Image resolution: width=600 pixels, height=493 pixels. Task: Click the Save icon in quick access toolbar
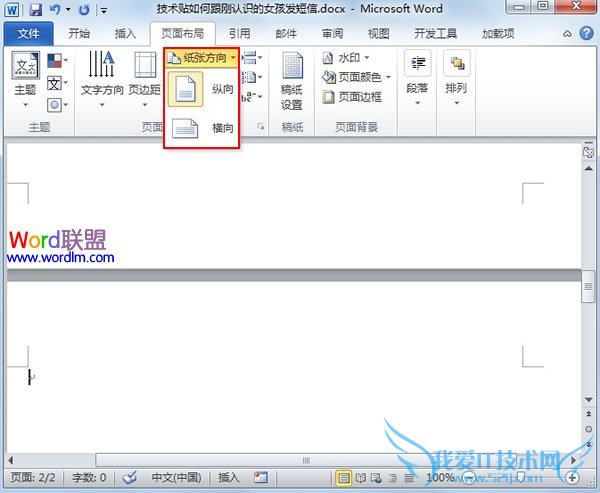tap(35, 9)
